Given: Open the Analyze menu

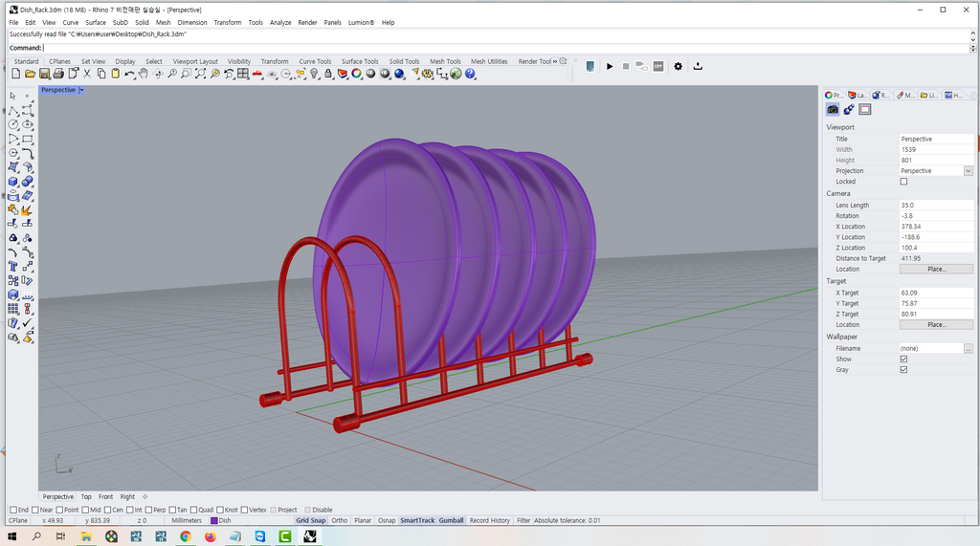Looking at the screenshot, I should click(x=280, y=22).
